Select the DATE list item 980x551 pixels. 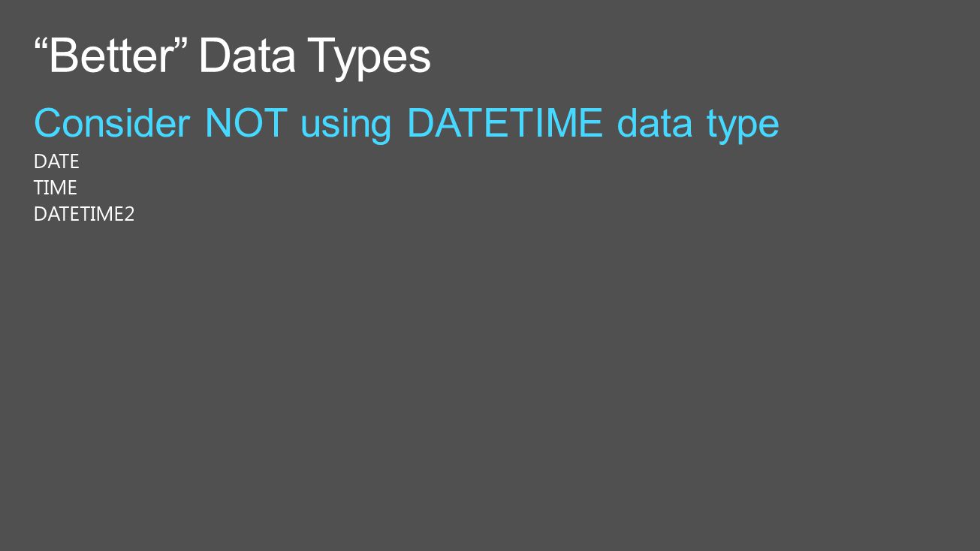[56, 161]
